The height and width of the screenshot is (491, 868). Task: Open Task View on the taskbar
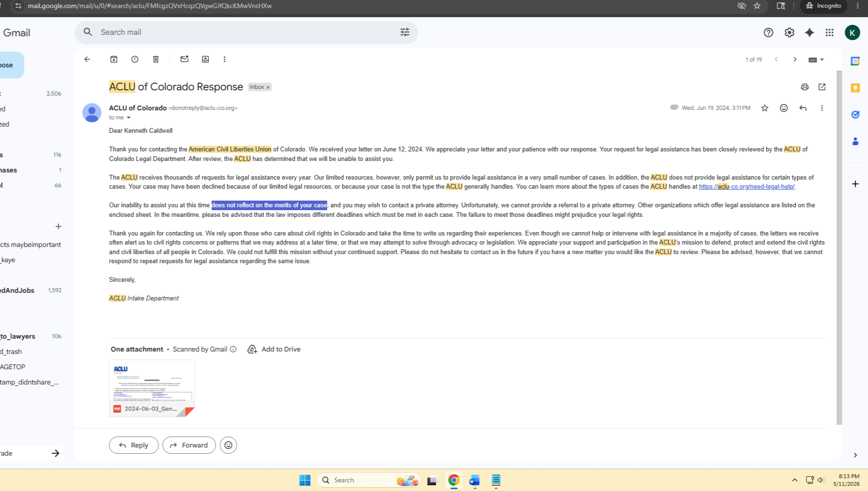[432, 480]
